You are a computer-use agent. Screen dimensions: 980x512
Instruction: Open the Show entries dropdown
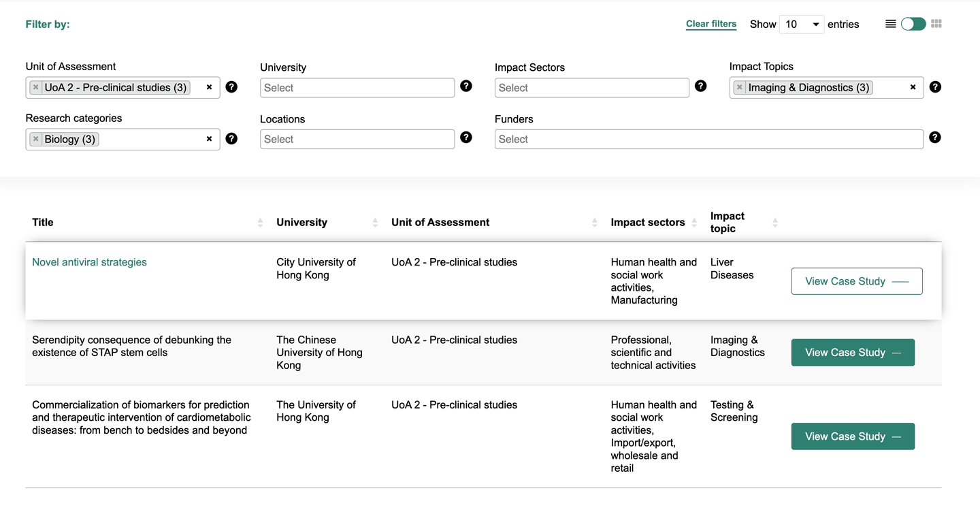tap(802, 25)
